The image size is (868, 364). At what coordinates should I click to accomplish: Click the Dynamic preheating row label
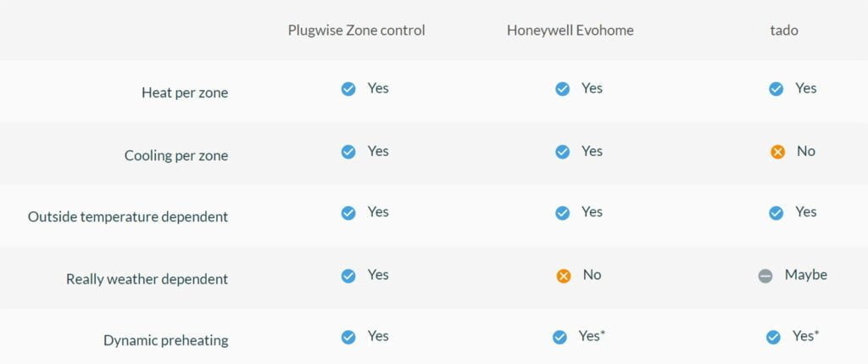[165, 340]
